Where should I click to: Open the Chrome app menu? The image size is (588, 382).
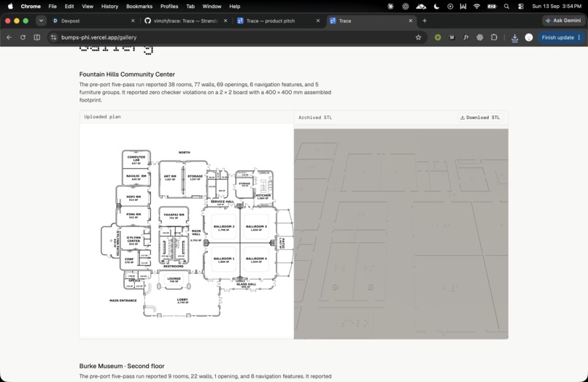click(x=31, y=7)
